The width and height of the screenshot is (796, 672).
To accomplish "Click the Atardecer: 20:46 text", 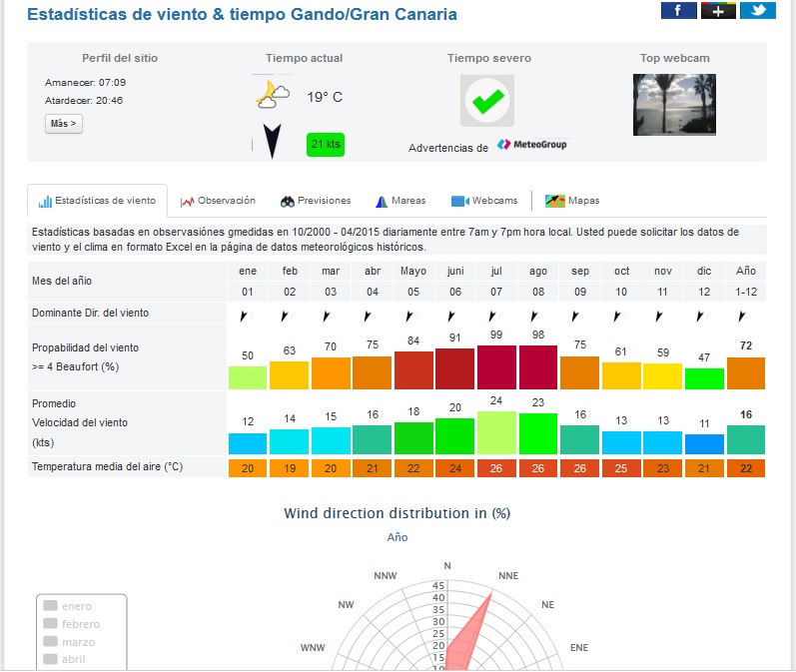I will (x=84, y=101).
